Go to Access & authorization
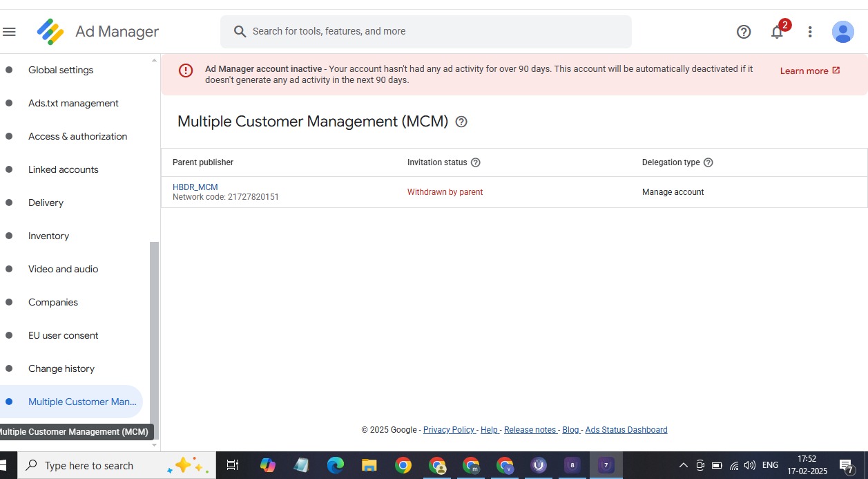 coord(77,136)
